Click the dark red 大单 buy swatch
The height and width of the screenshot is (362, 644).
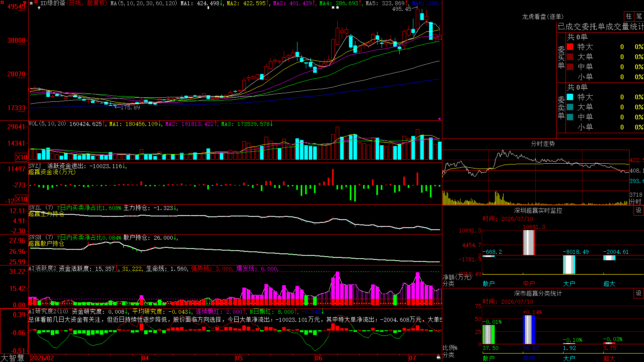pos(570,57)
